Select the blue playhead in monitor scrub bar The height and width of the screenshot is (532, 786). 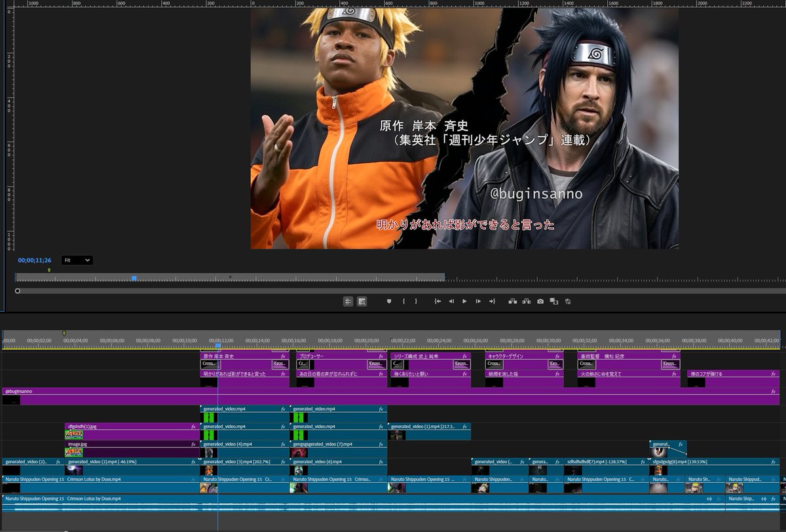[134, 278]
